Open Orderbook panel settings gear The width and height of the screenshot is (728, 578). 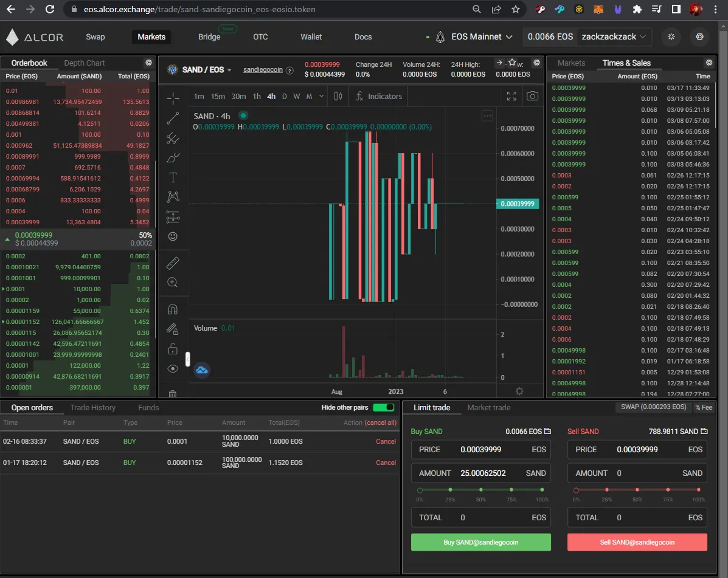[148, 63]
